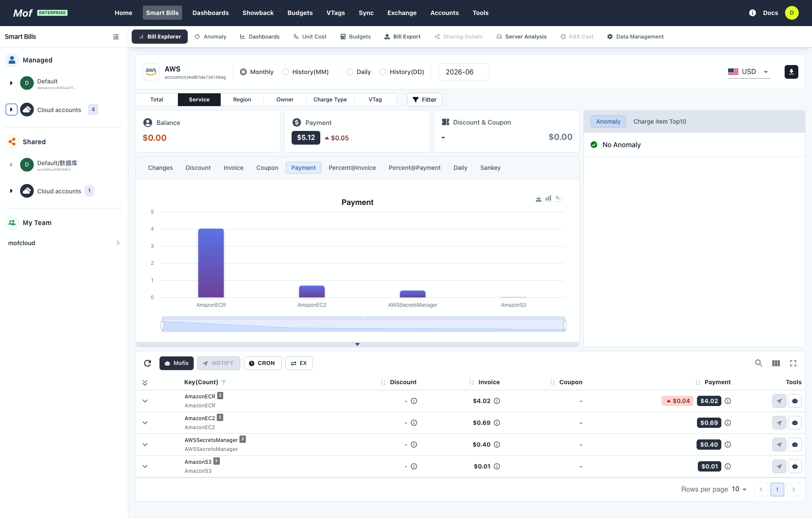812x519 pixels.
Task: Switch grouping to Owner
Action: click(x=285, y=100)
